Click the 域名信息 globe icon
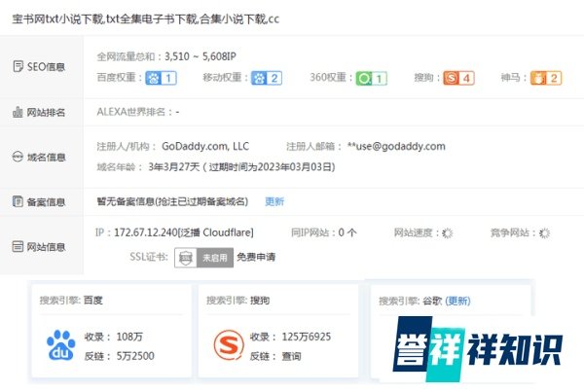Viewport: 584px width, 392px height. point(18,157)
